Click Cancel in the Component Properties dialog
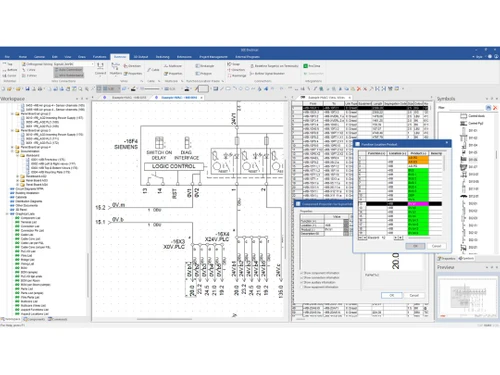Screen dimensions: 500x375 point(414,295)
